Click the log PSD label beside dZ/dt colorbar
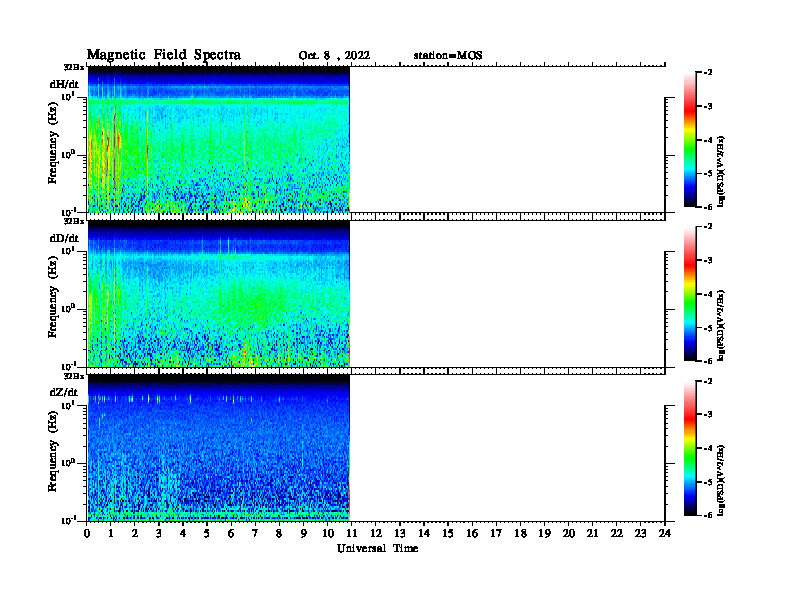Viewport: 792px width, 612px height. point(721,480)
